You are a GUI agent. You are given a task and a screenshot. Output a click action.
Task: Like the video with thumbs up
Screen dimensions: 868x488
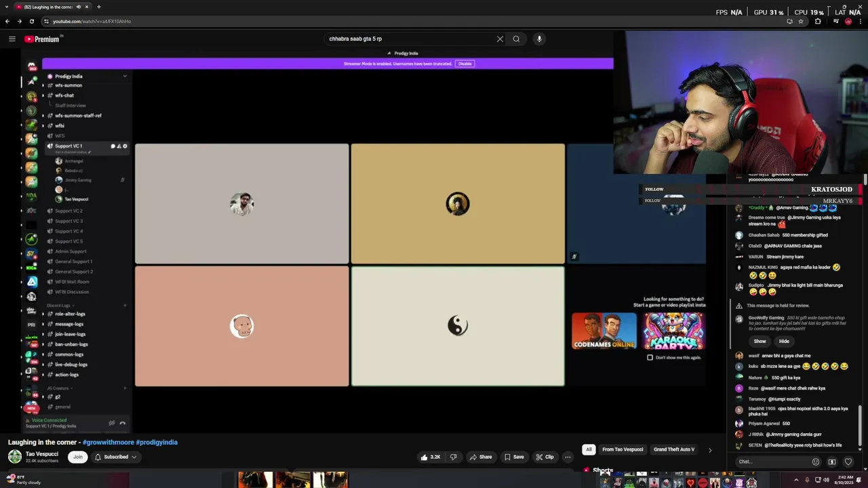coord(431,457)
